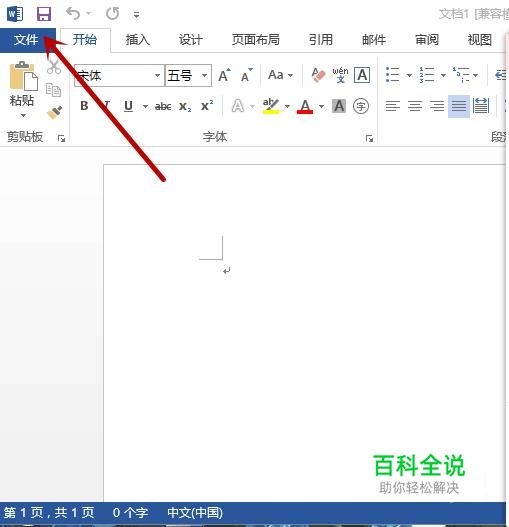The width and height of the screenshot is (509, 527).
Task: Expand the font name dropdown arrow
Action: click(x=157, y=75)
